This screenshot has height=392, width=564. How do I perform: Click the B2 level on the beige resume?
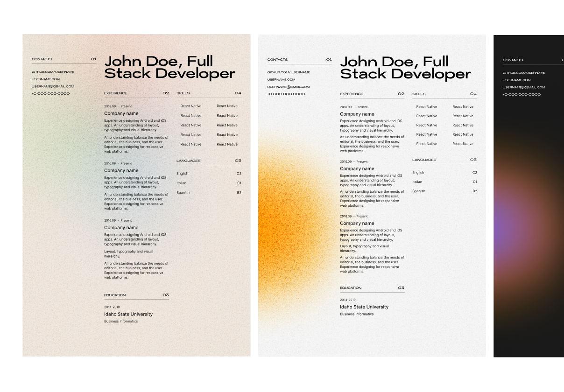pos(239,193)
